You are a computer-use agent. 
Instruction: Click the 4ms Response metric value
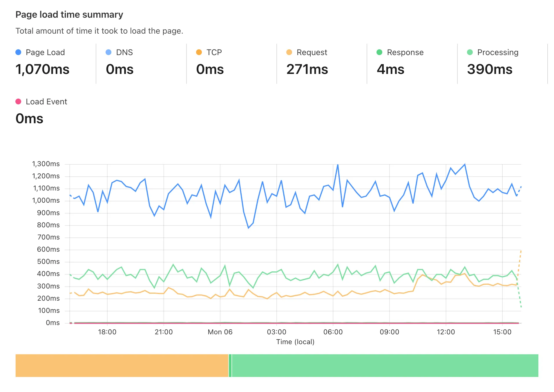point(390,69)
